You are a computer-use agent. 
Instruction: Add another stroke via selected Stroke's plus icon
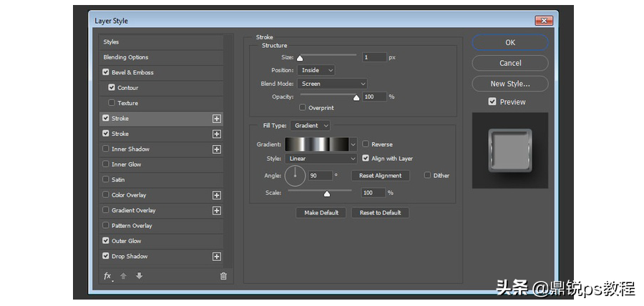pos(217,119)
